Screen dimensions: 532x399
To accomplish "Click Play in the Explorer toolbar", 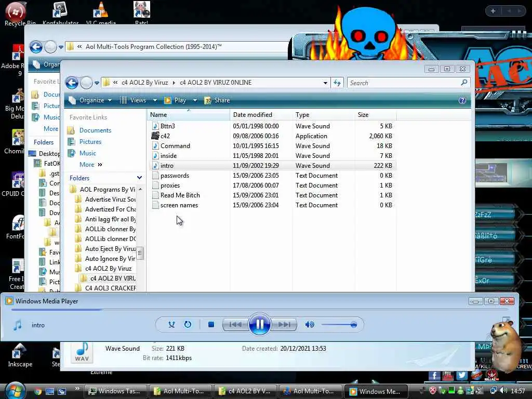I will click(x=175, y=100).
